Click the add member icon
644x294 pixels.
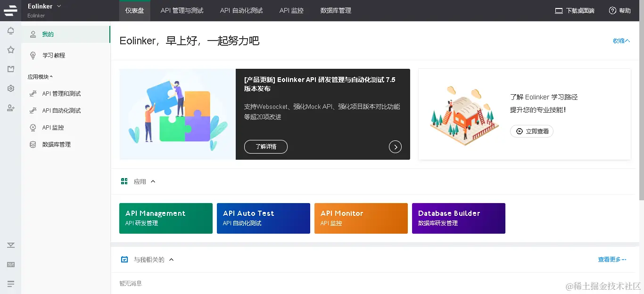tap(11, 108)
